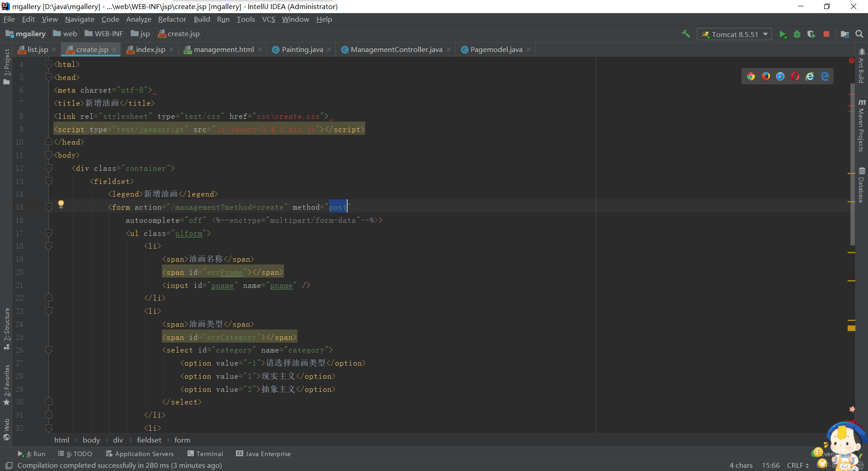Open the Database side panel
This screenshot has height=471, width=868.
coord(862,185)
